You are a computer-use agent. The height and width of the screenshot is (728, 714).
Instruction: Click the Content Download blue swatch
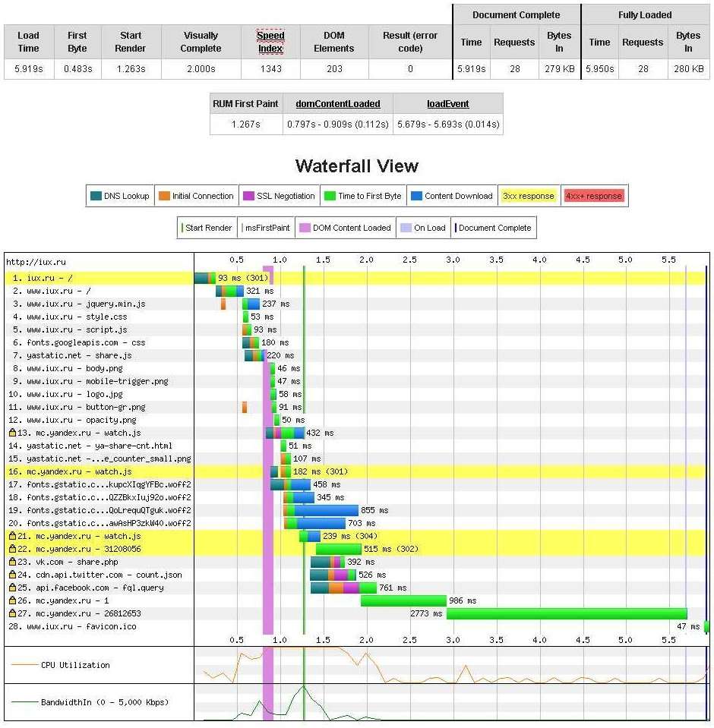coord(417,196)
